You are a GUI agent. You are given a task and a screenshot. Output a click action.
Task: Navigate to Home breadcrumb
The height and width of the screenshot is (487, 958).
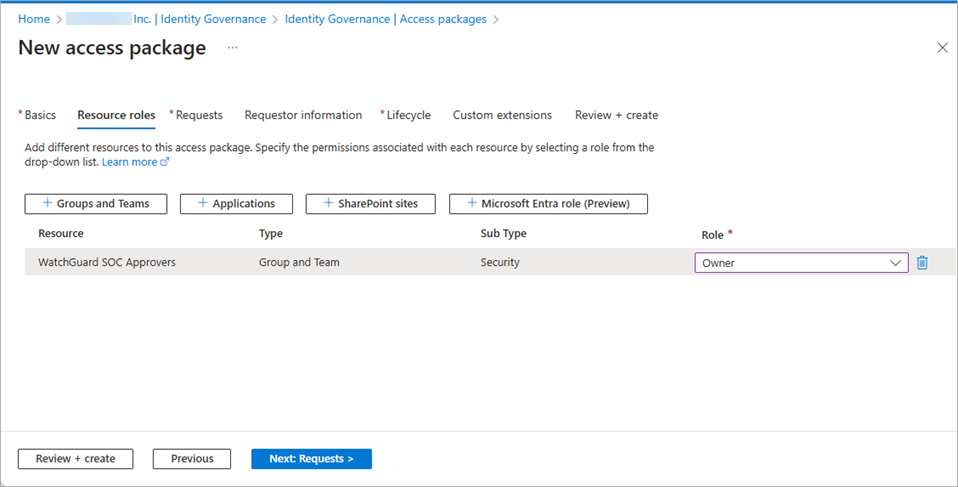point(34,19)
